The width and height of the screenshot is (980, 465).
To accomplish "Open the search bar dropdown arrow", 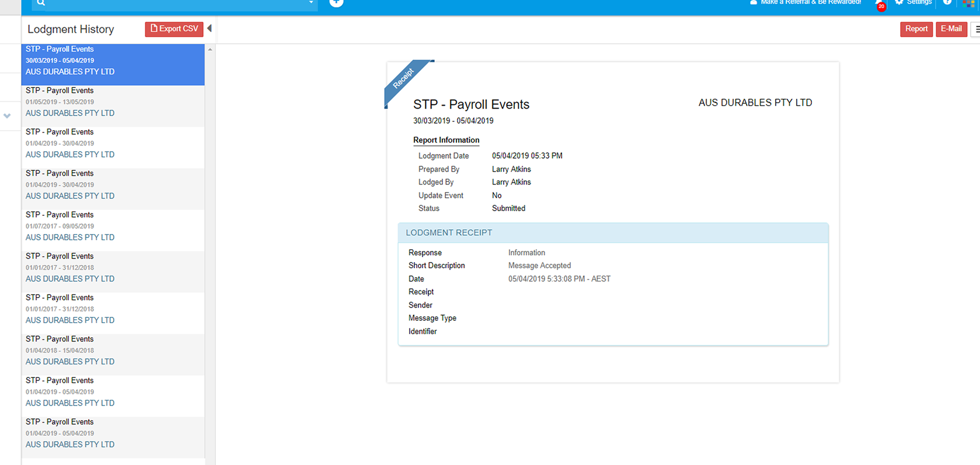I will 311,3.
